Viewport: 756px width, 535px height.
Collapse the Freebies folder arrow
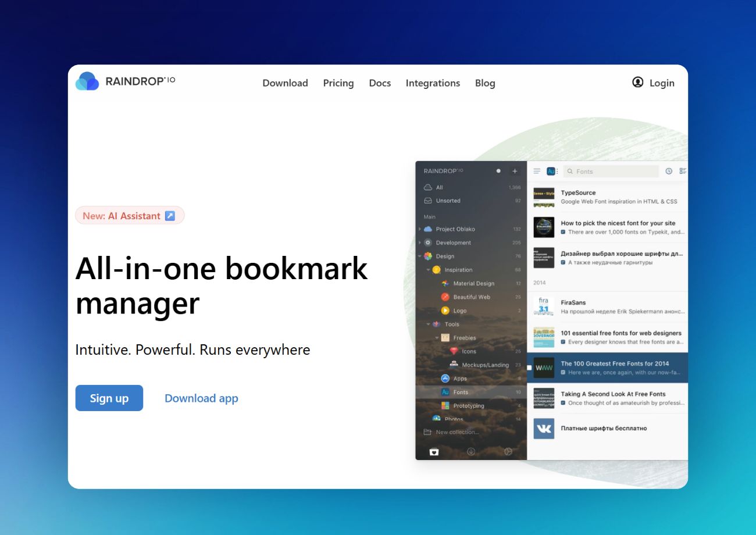tap(437, 338)
